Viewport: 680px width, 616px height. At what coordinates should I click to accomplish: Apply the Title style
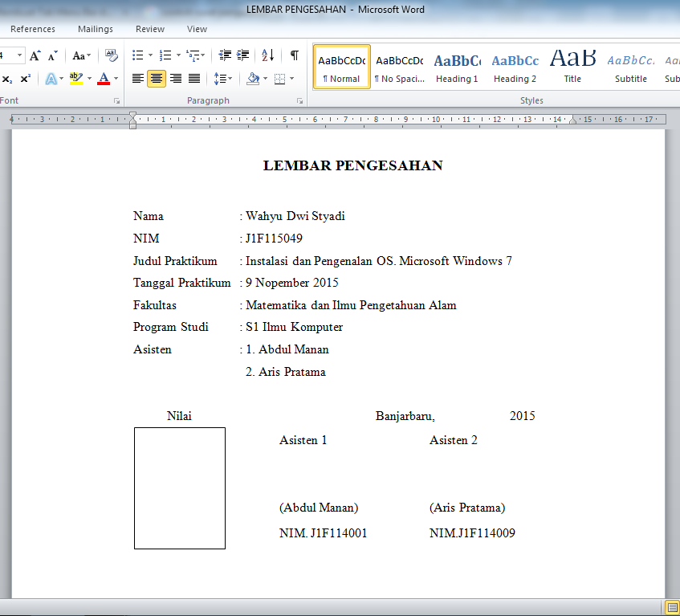point(572,67)
